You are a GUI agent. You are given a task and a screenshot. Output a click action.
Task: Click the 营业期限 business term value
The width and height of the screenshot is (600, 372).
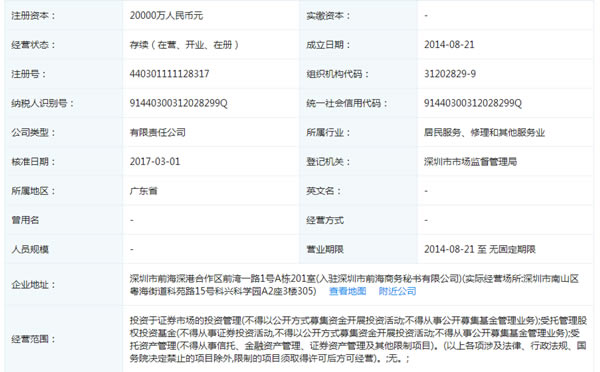479,249
